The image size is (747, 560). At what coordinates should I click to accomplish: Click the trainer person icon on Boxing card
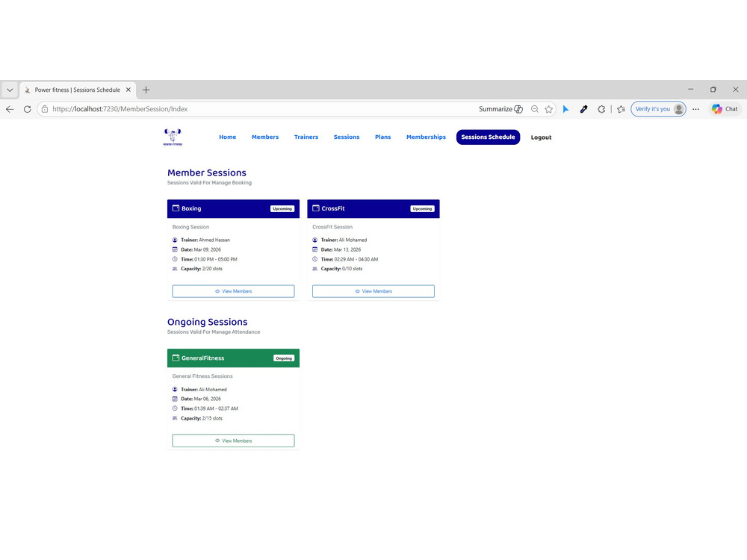(175, 240)
